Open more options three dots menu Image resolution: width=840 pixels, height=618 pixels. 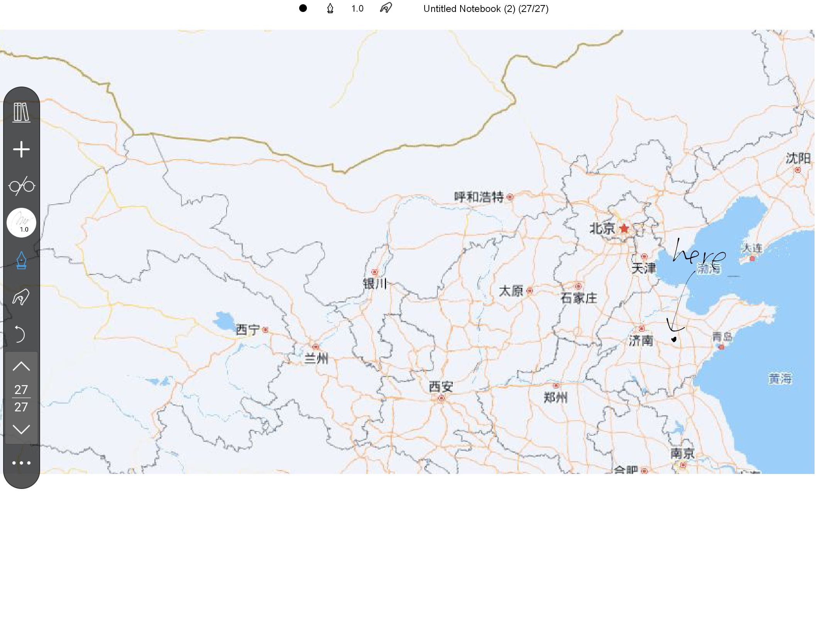point(21,463)
